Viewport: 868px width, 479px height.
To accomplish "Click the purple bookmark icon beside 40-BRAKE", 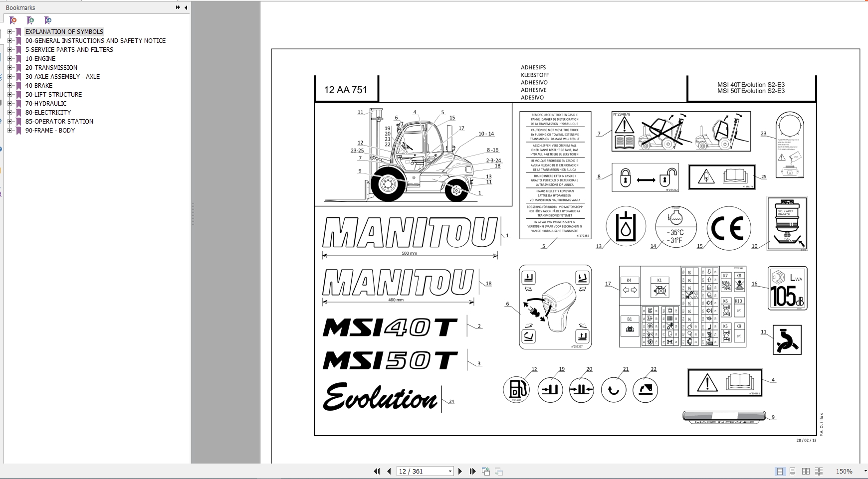I will click(18, 85).
